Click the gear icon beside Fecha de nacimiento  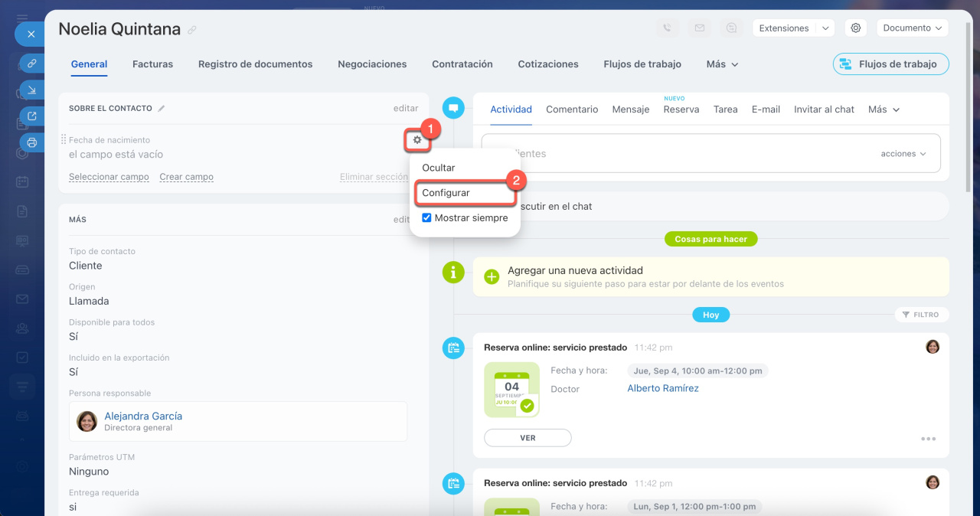417,140
